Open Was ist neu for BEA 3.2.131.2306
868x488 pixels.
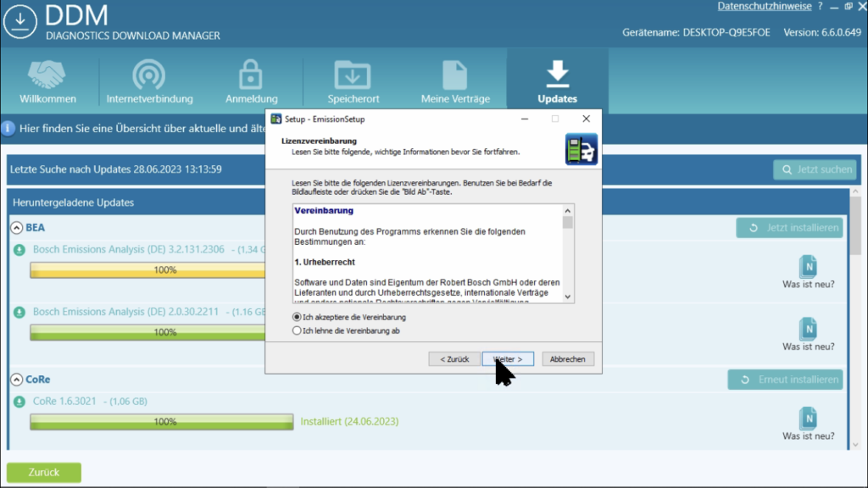click(x=808, y=272)
